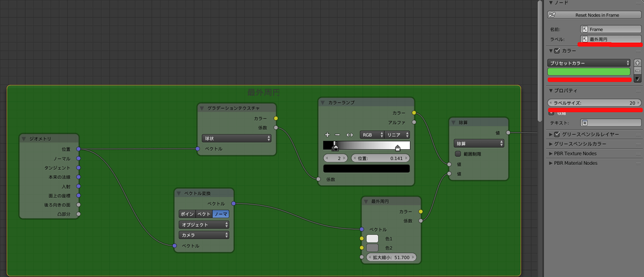Viewport: 644px width, 277px height.
Task: Enable the 範囲制限 checkbox
Action: 458,154
